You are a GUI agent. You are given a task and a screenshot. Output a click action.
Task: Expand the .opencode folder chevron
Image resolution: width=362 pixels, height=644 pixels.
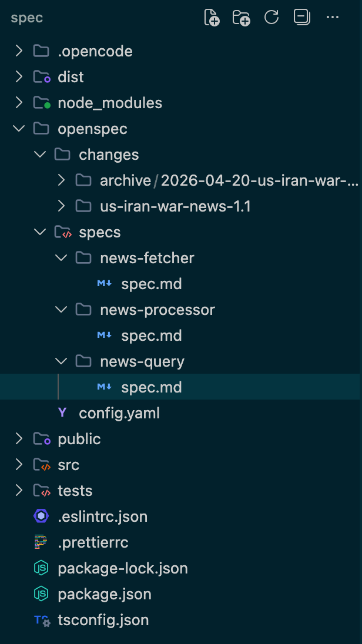tap(19, 51)
